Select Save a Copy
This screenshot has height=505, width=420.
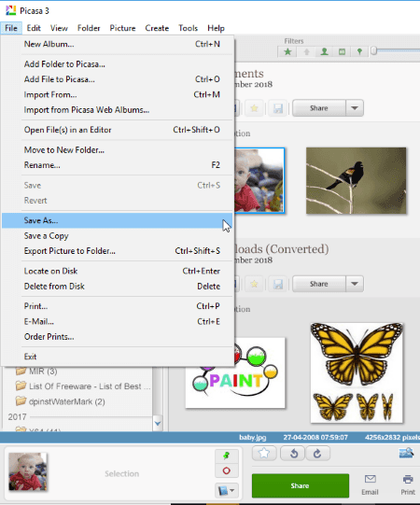point(118,236)
